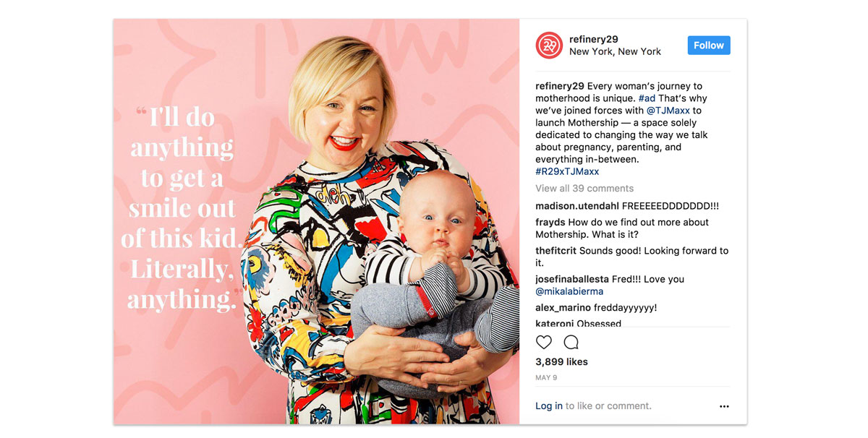View the 3,899 likes list
868x438 pixels.
(561, 361)
